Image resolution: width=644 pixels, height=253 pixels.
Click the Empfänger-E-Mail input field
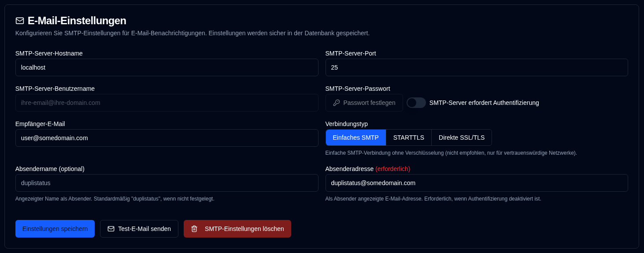pos(167,138)
